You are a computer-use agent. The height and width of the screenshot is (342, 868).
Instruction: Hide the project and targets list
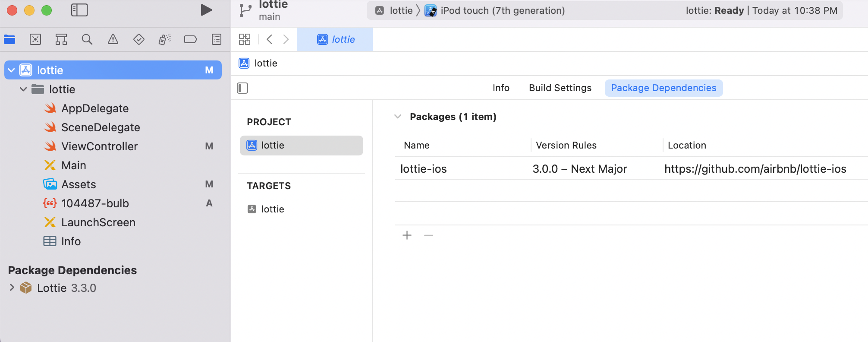pos(242,88)
